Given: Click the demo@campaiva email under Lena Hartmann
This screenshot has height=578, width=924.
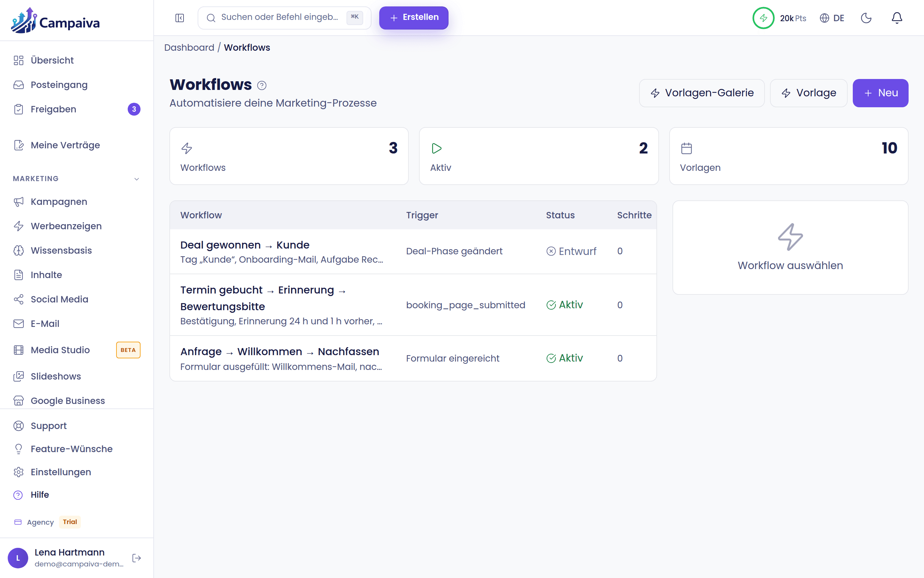Looking at the screenshot, I should [x=79, y=564].
